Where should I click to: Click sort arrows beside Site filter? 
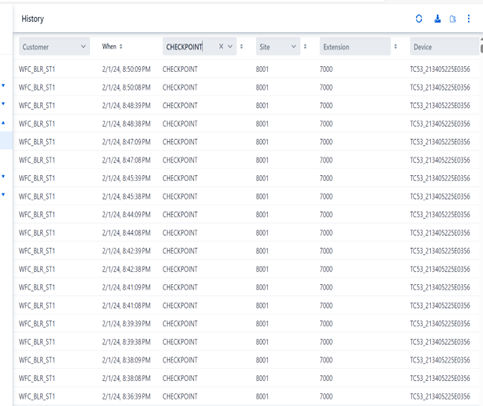305,46
